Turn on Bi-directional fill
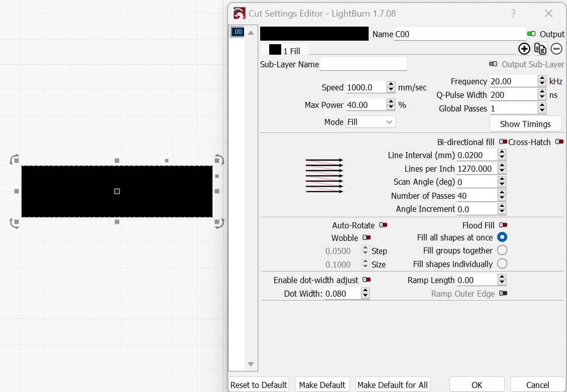The image size is (567, 392). click(503, 142)
